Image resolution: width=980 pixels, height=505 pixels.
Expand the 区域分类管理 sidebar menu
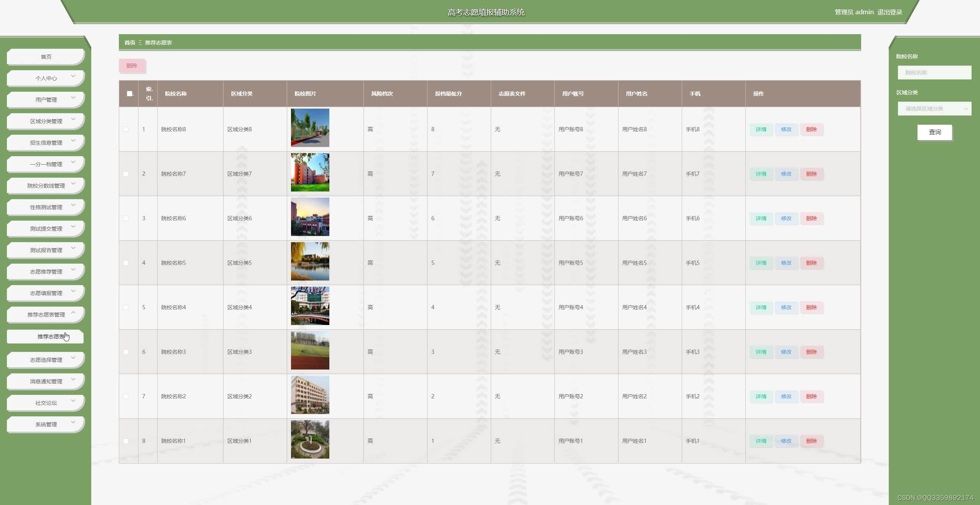46,121
